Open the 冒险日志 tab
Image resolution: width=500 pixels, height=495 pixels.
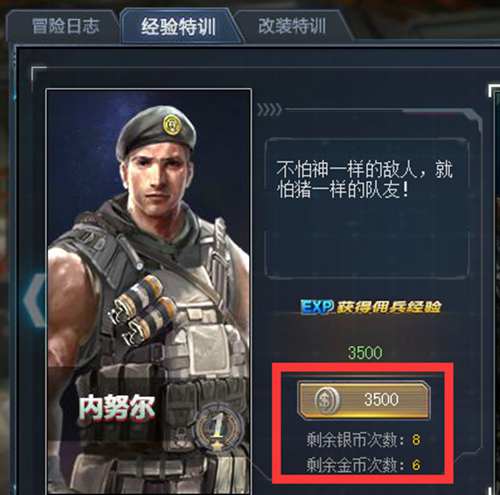[x=63, y=27]
